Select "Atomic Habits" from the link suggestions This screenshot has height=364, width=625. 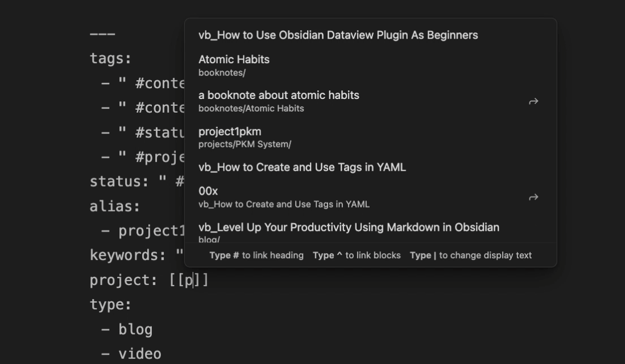point(234,59)
